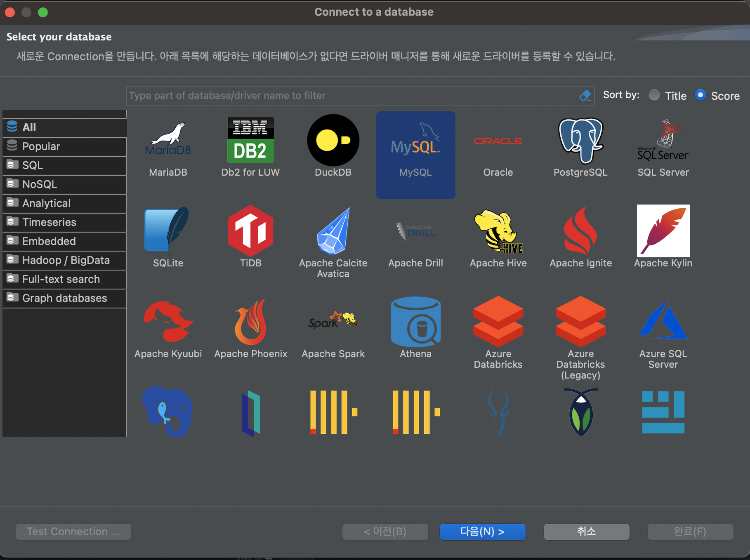Click the 취소 cancel button

click(586, 532)
